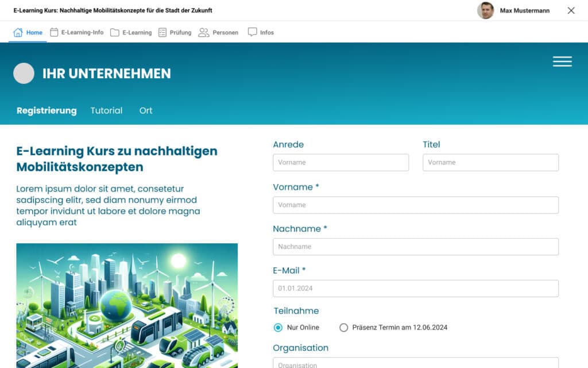Click the Prüfung checklist icon

coord(163,33)
